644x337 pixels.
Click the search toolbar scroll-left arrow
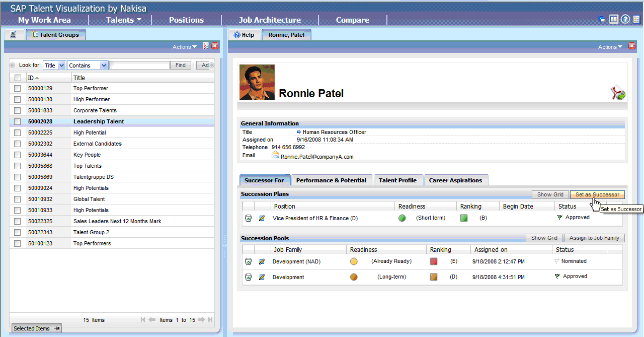pyautogui.click(x=13, y=65)
